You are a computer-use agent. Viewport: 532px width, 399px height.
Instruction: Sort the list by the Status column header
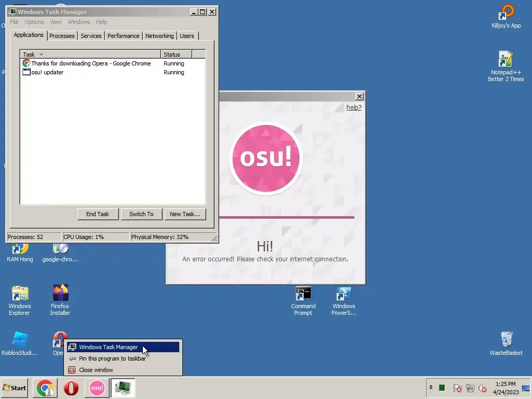click(x=176, y=54)
